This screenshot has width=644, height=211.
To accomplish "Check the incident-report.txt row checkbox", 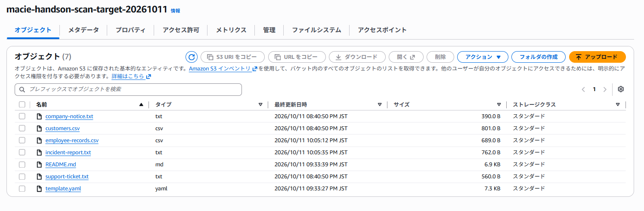I will pos(22,153).
